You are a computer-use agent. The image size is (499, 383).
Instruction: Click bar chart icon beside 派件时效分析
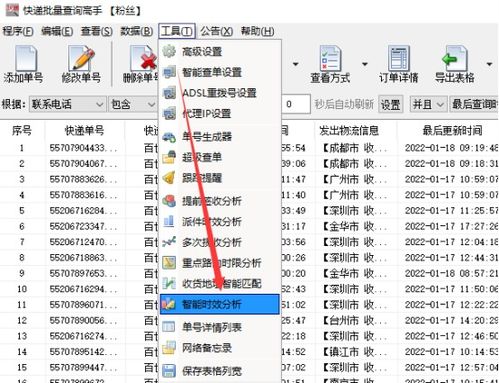click(x=169, y=221)
